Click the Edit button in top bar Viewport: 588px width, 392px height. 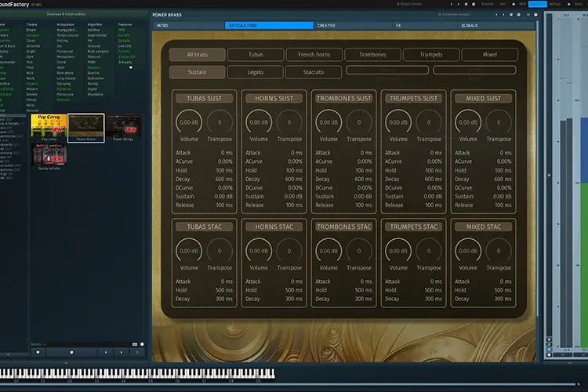[x=503, y=4]
